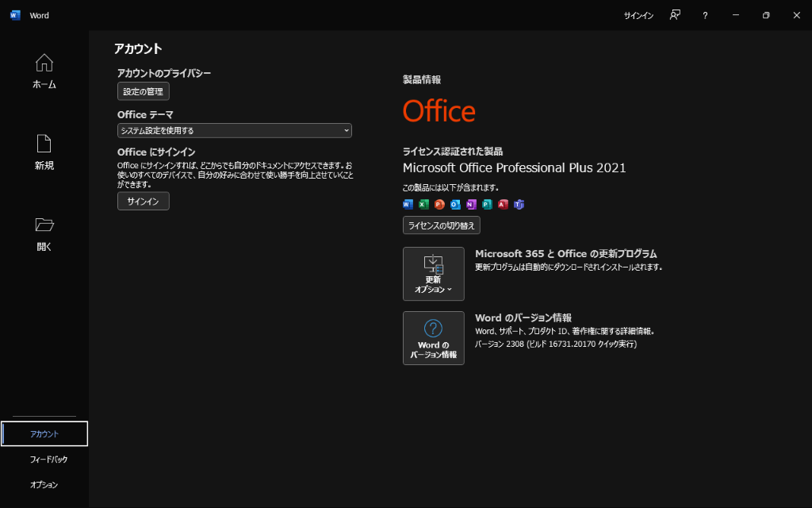Viewport: 812px width, 508px height.
Task: Close the Word window
Action: tap(796, 15)
